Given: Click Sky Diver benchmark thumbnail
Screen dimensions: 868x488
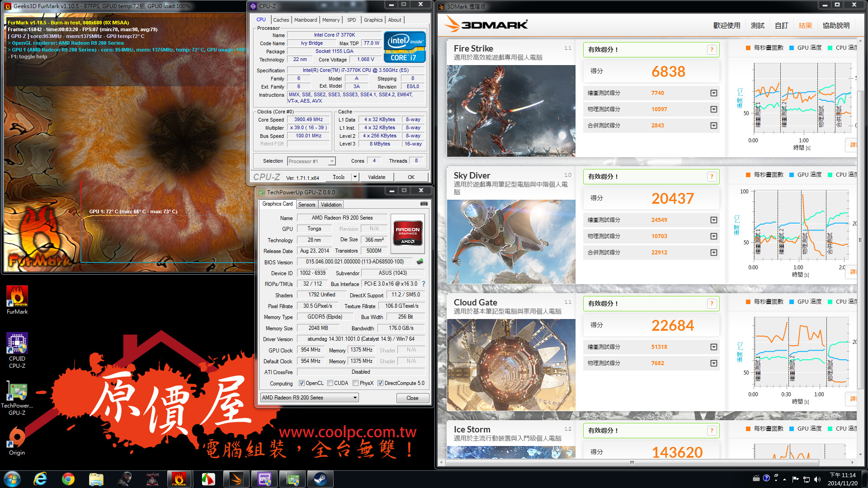Looking at the screenshot, I should pyautogui.click(x=511, y=242).
